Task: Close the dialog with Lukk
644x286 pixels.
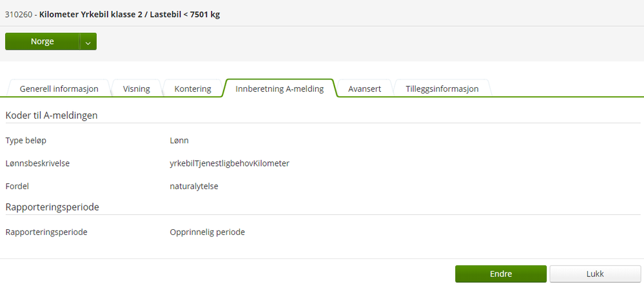Action: click(594, 274)
